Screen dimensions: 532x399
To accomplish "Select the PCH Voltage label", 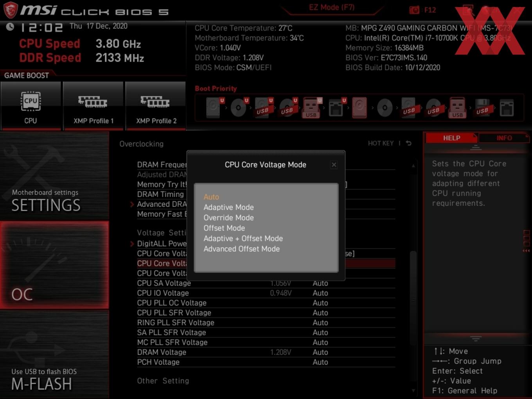I will tap(158, 362).
